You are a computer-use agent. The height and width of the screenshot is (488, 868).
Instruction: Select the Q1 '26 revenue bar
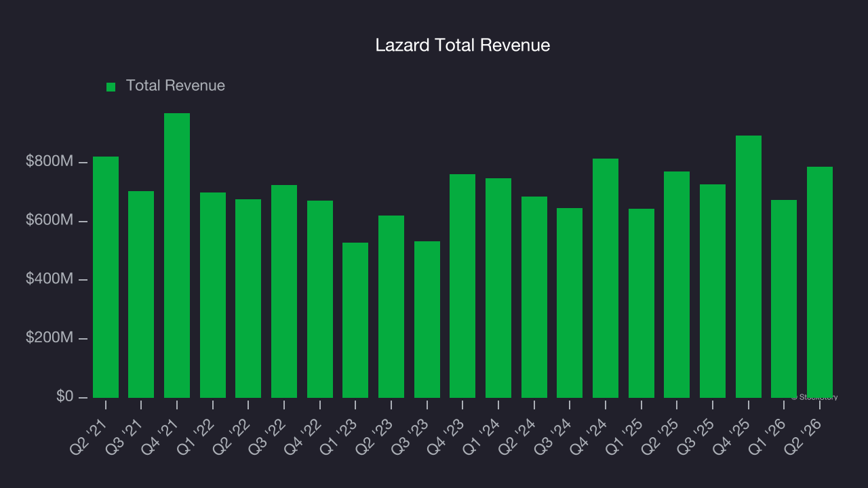(x=784, y=299)
